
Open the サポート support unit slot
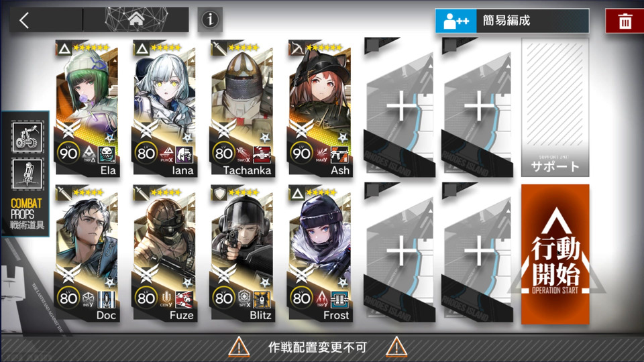click(x=555, y=107)
